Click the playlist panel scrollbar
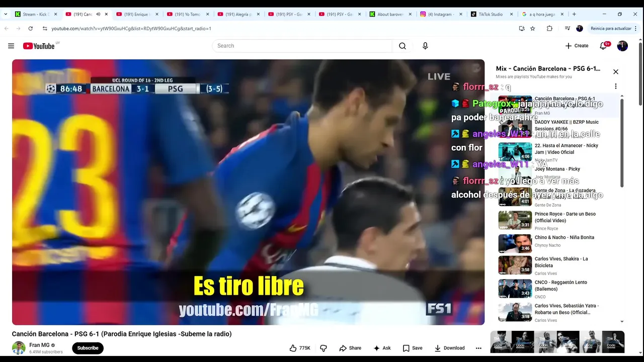 coord(622,143)
